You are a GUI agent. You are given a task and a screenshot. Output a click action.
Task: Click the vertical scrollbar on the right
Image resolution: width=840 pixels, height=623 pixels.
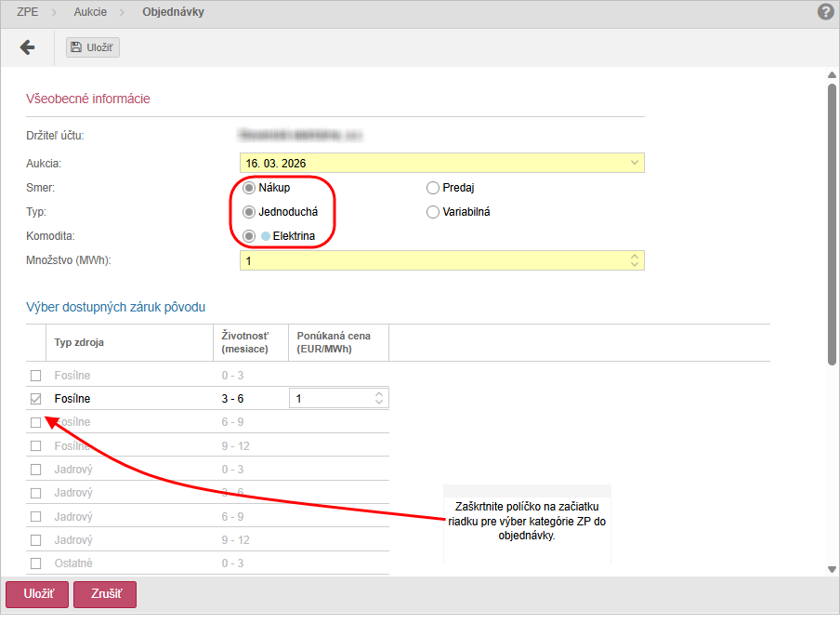(x=833, y=223)
